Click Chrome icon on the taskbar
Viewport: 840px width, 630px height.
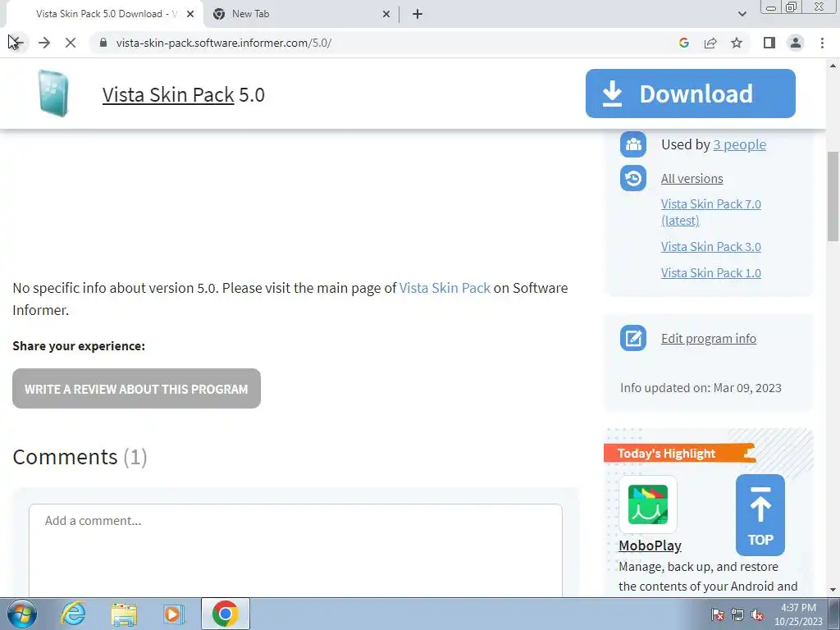tap(225, 614)
